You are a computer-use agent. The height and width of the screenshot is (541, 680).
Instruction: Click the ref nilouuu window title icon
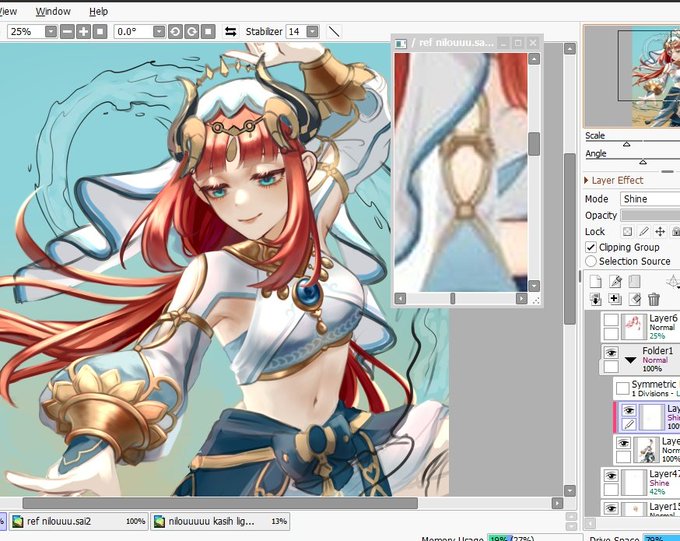(401, 43)
